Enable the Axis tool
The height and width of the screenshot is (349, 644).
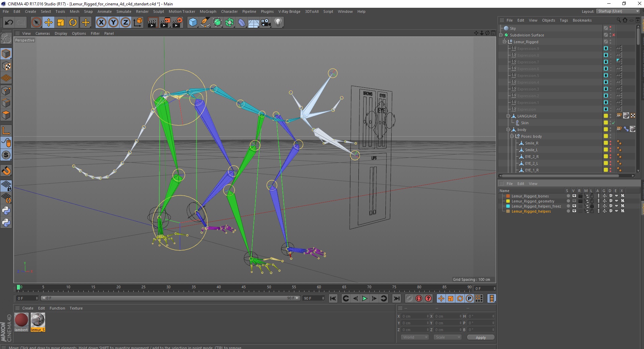6,131
